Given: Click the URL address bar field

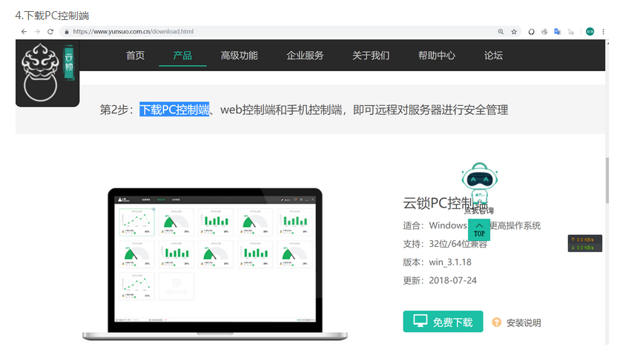Looking at the screenshot, I should 290,31.
